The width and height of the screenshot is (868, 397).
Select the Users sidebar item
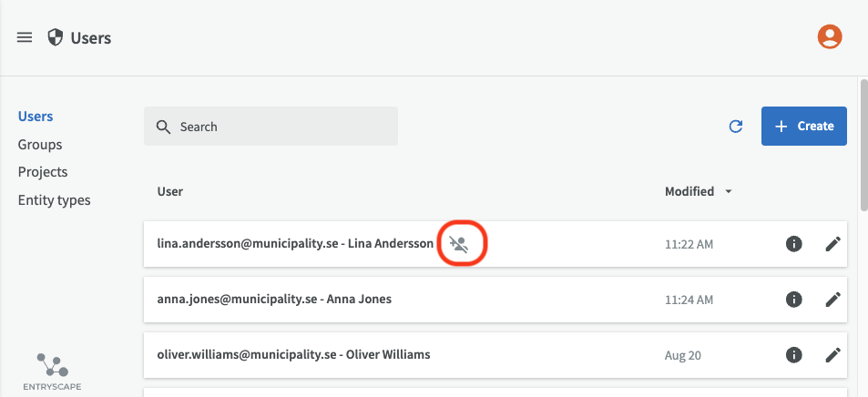point(36,117)
